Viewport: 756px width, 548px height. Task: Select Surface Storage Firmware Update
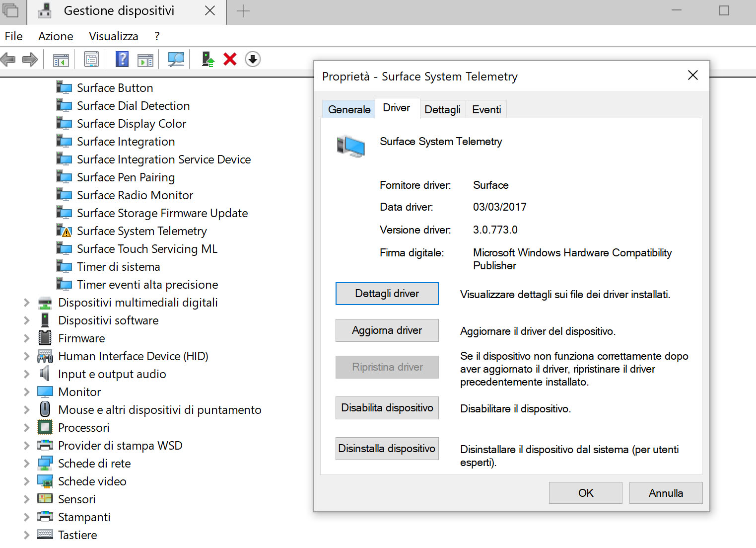click(162, 213)
